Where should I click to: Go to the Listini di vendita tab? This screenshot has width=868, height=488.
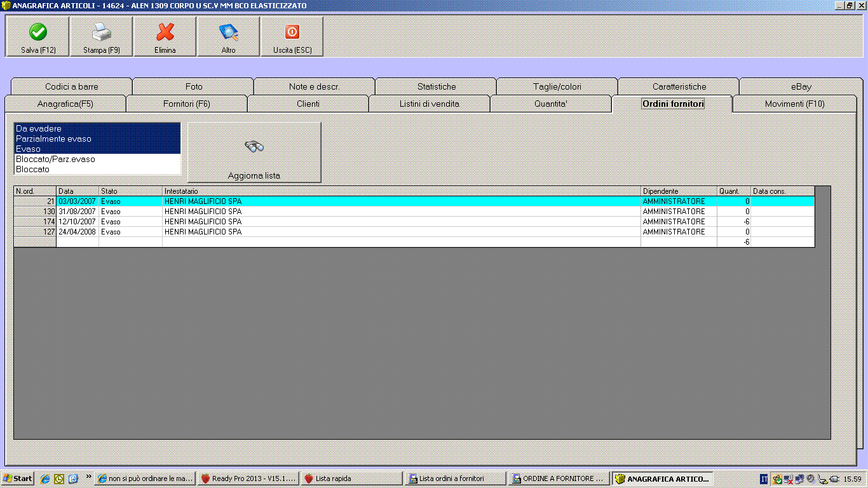[x=430, y=104]
